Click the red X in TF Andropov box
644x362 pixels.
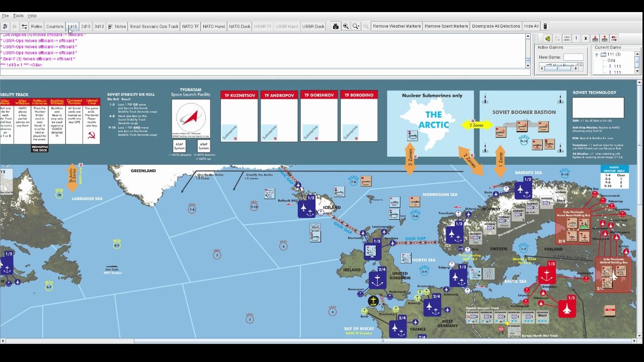(275, 138)
